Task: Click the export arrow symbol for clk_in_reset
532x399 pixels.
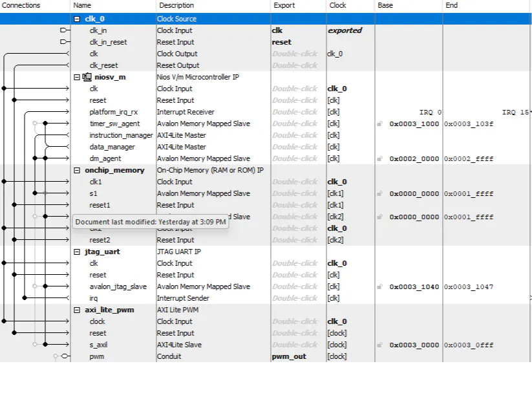Action: point(64,42)
